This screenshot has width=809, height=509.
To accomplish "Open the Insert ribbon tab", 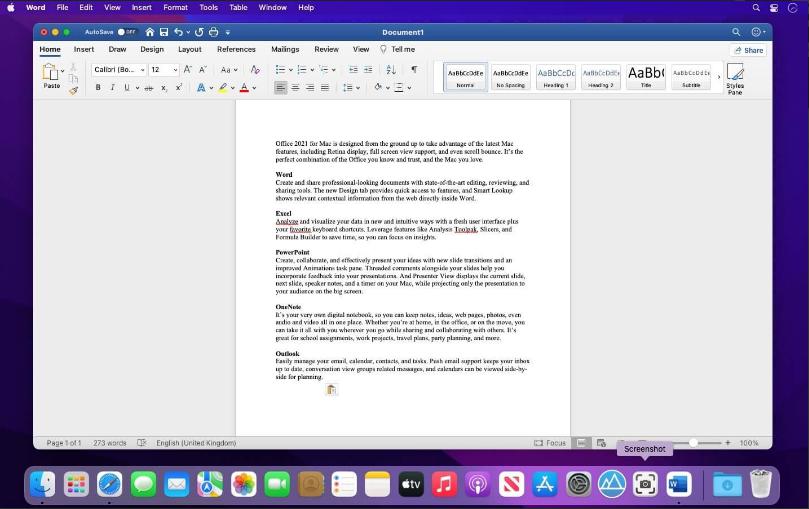I will (84, 50).
